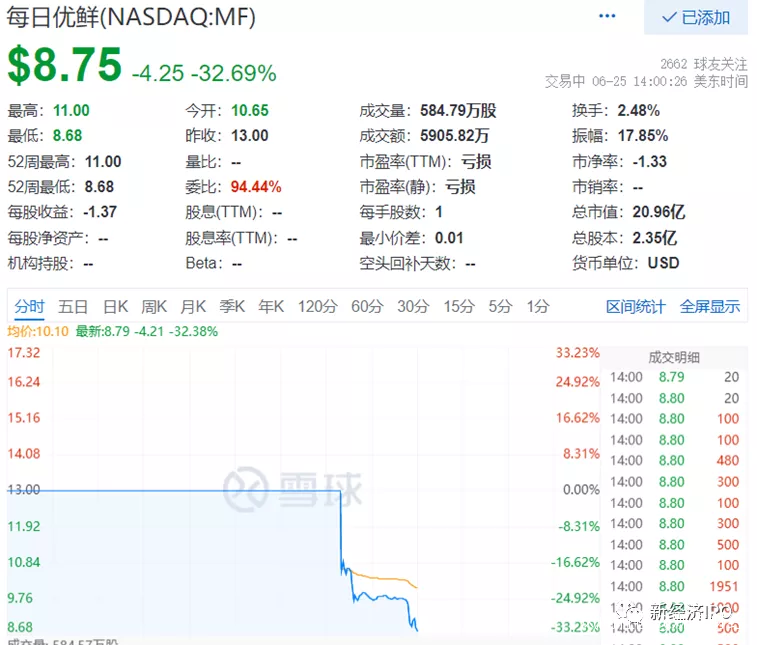
Task: Click the 交易中 06-25 14:00:26 timestamp
Action: tap(646, 81)
